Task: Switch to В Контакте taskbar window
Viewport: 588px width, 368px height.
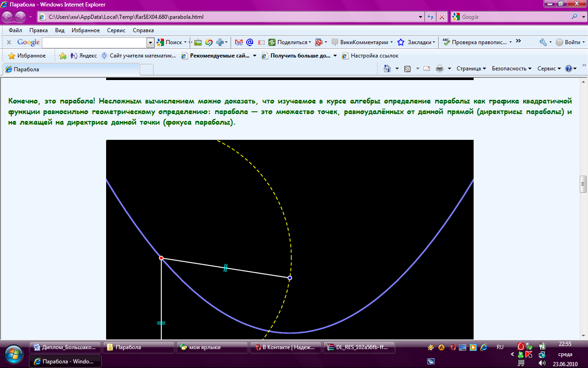Action: (286, 347)
